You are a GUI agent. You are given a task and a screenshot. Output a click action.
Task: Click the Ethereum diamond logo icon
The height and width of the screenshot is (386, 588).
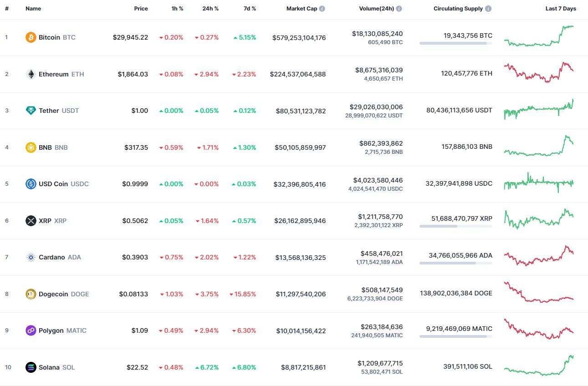[x=31, y=74]
